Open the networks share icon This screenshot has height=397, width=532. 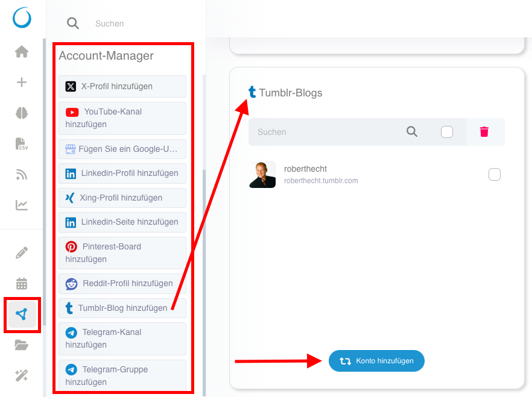[x=22, y=314]
